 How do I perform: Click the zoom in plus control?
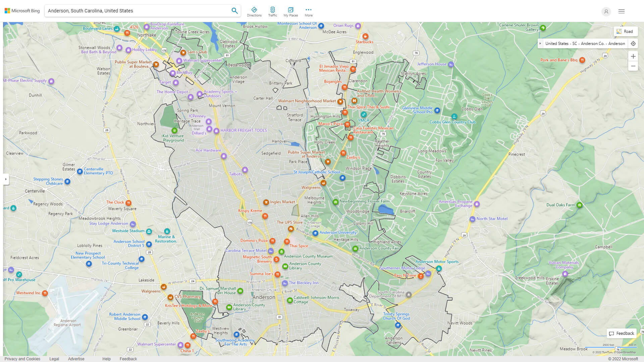point(633,56)
